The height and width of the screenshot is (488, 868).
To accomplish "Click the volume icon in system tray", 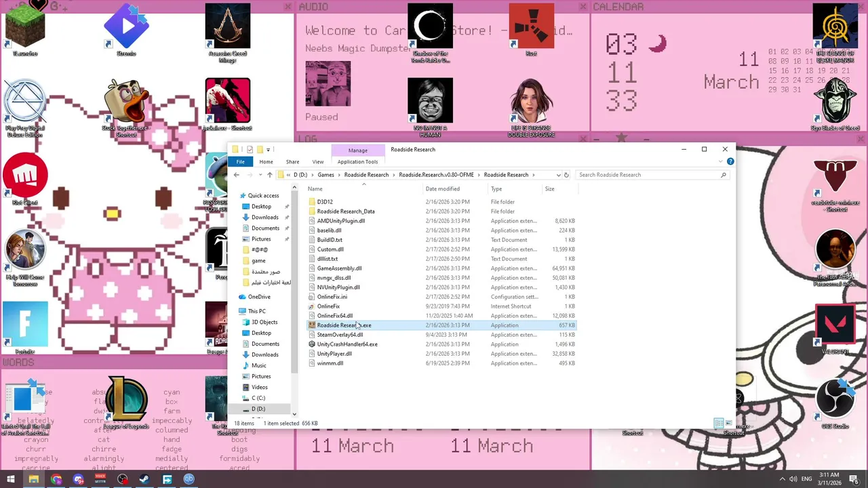I will tap(792, 479).
